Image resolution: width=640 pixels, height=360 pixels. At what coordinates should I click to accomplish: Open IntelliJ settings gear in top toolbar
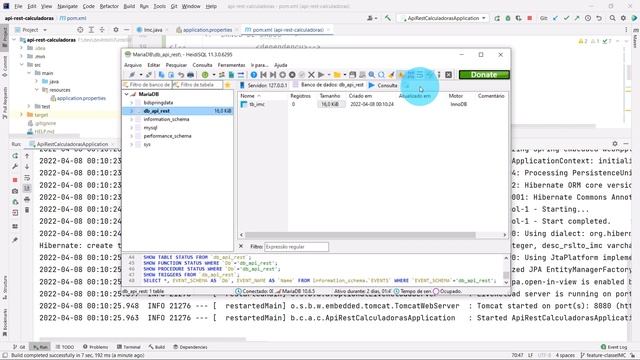tap(623, 18)
